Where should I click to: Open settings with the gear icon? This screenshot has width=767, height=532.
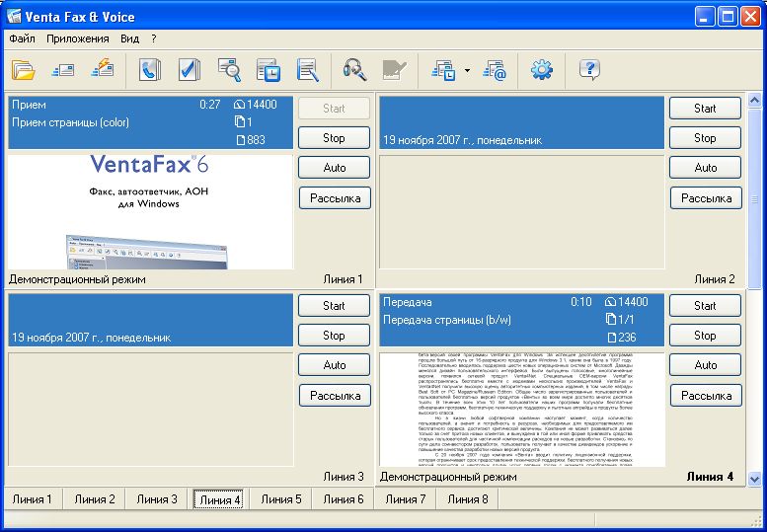[x=542, y=70]
